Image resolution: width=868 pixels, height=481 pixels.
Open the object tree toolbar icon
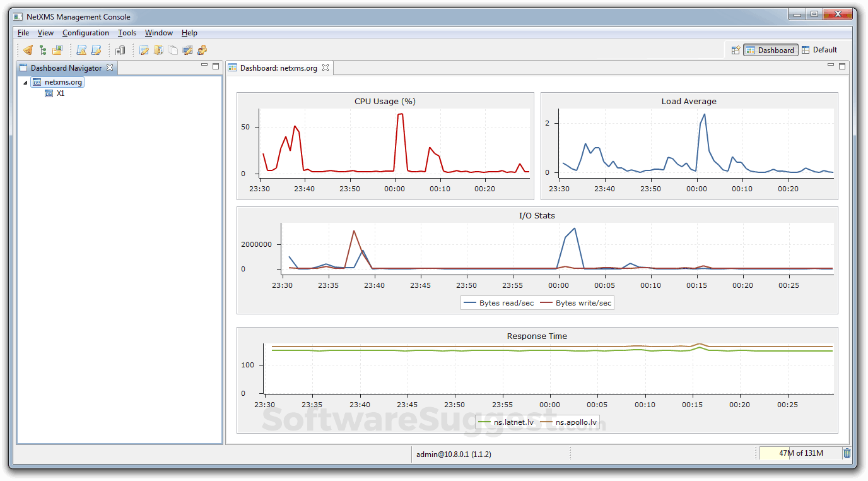click(43, 50)
